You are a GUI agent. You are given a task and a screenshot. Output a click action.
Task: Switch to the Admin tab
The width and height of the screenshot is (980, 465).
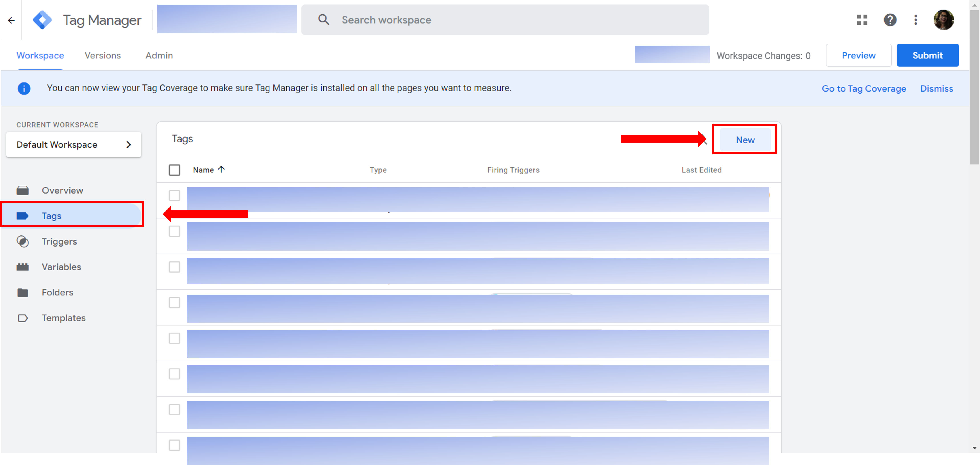coord(159,56)
